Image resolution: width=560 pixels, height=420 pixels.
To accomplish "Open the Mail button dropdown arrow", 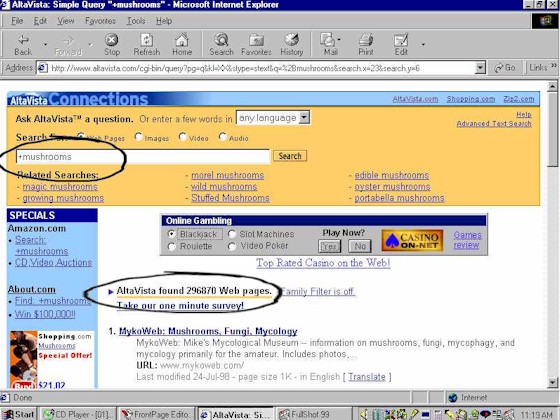I will pos(339,39).
